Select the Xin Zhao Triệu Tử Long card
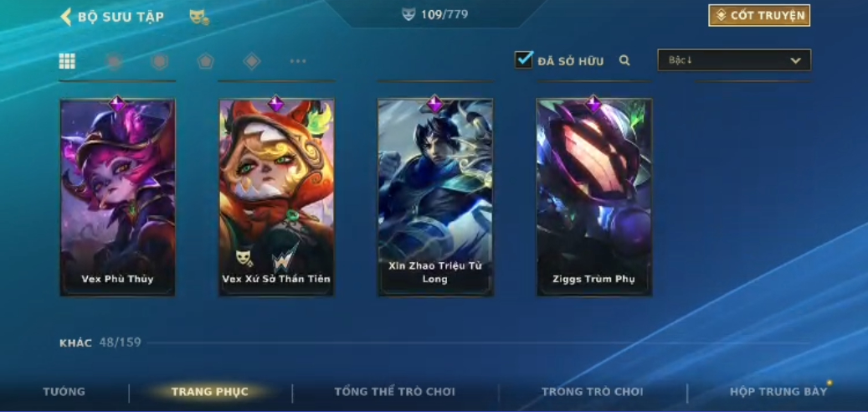 pyautogui.click(x=435, y=197)
